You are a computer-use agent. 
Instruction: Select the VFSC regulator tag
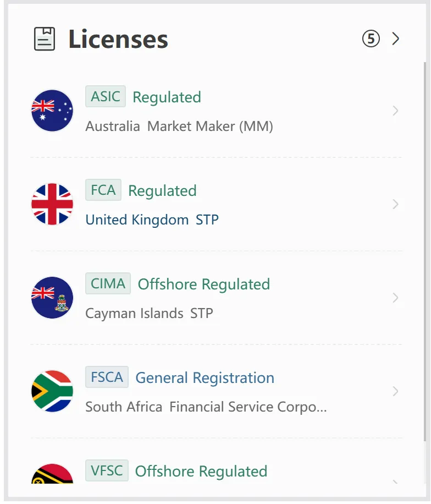tap(107, 470)
